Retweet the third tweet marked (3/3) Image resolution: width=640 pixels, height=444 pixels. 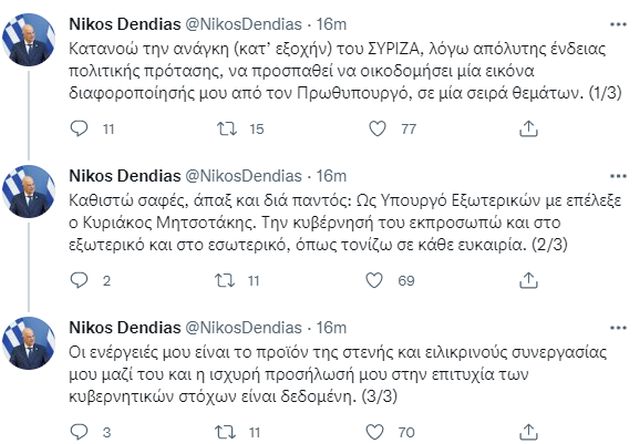[x=228, y=432]
